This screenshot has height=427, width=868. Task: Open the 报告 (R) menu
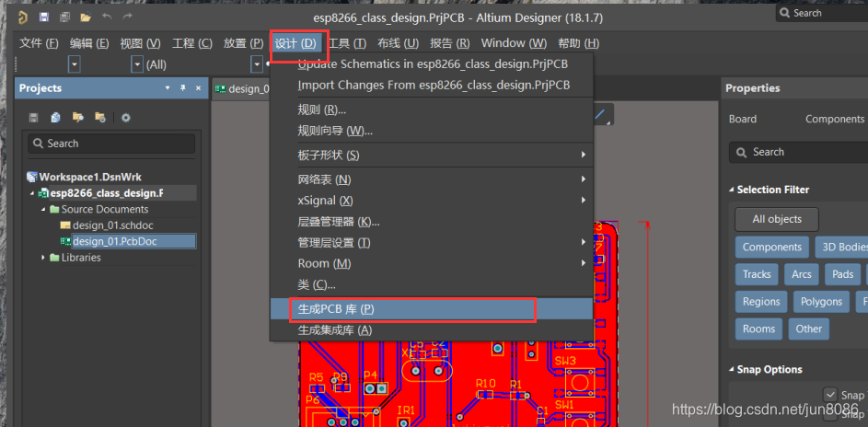tap(449, 43)
